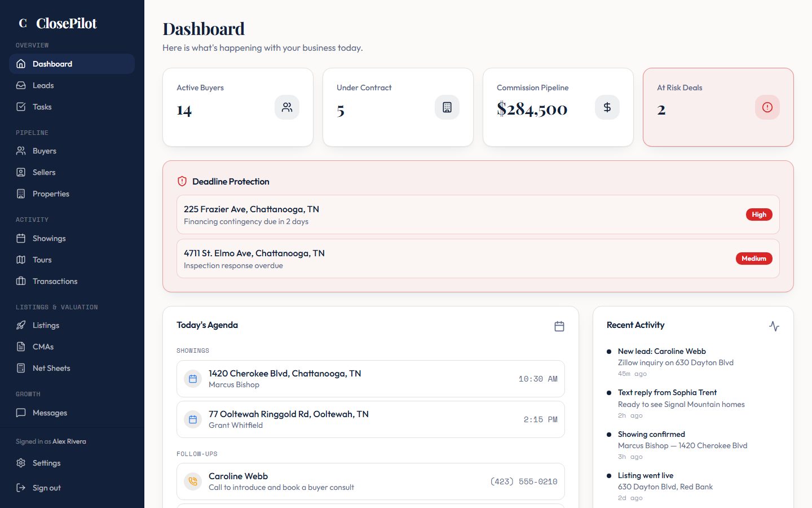Click phone number (423) 555-0210

pyautogui.click(x=524, y=481)
